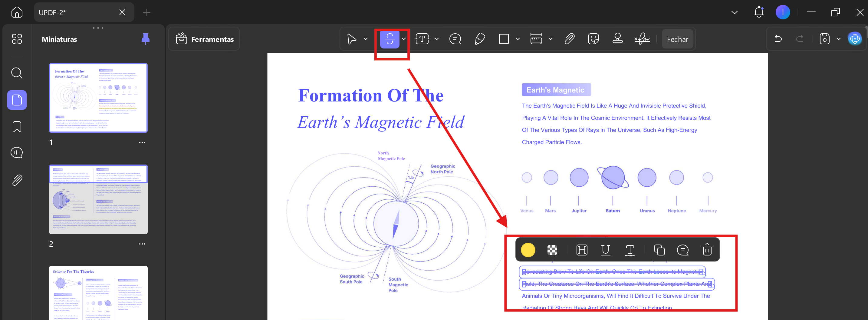
Task: Open the opacity checkerboard control
Action: (552, 250)
